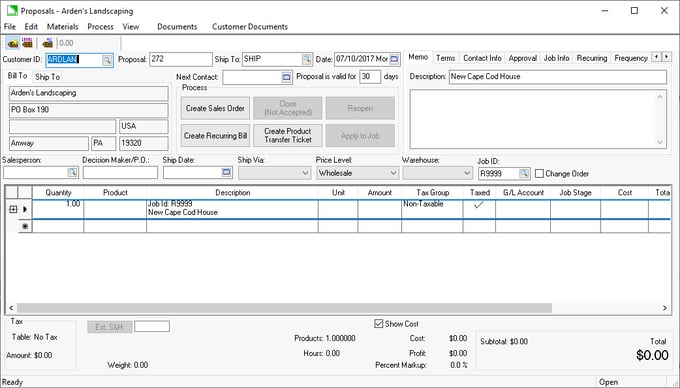Click the Create Sales Order button

pos(215,108)
